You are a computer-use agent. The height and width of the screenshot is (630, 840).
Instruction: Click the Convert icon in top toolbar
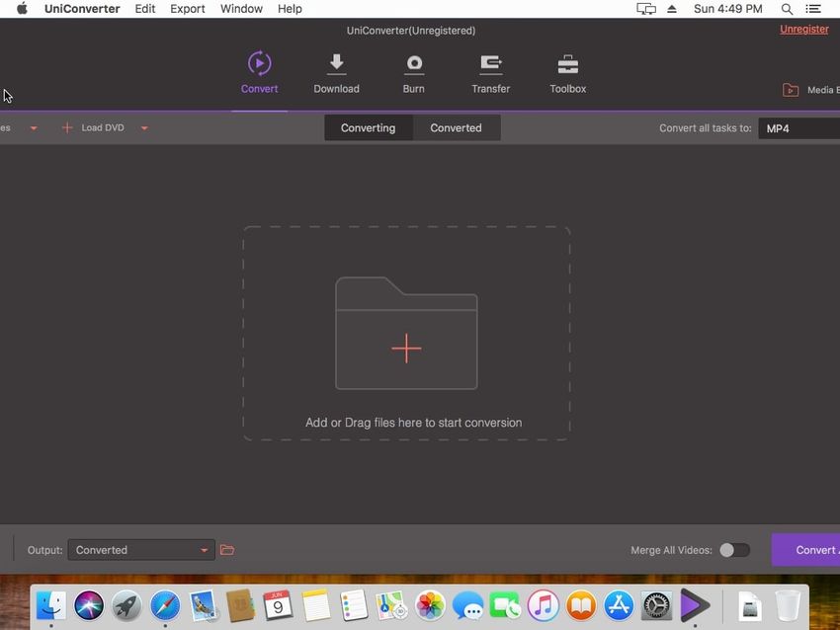pos(259,65)
